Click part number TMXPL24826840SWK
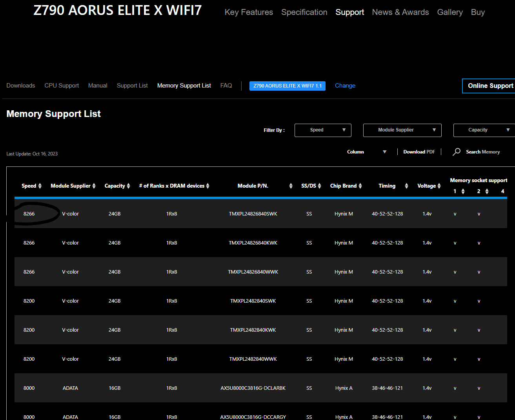 tap(253, 214)
